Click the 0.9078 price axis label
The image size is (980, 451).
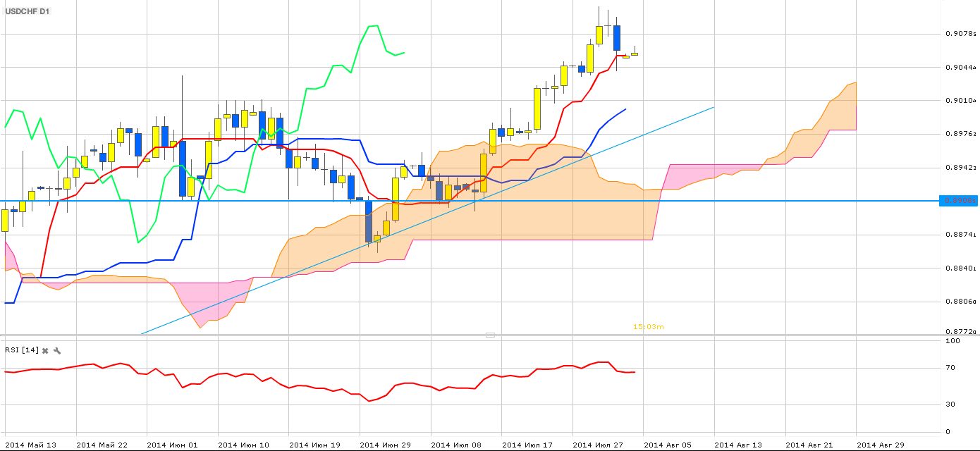coord(960,34)
